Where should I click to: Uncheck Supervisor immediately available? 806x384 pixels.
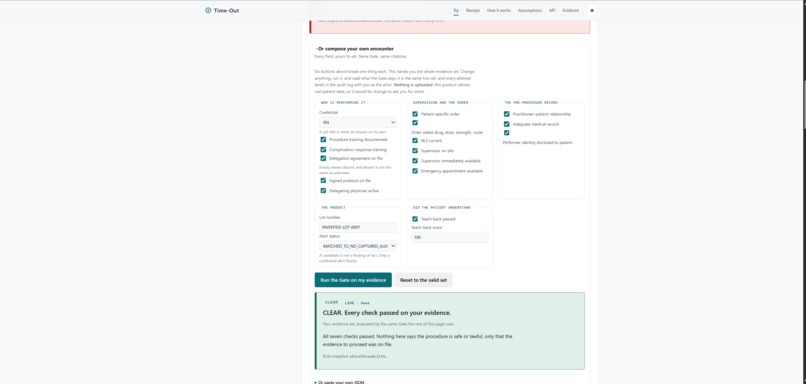pos(415,160)
